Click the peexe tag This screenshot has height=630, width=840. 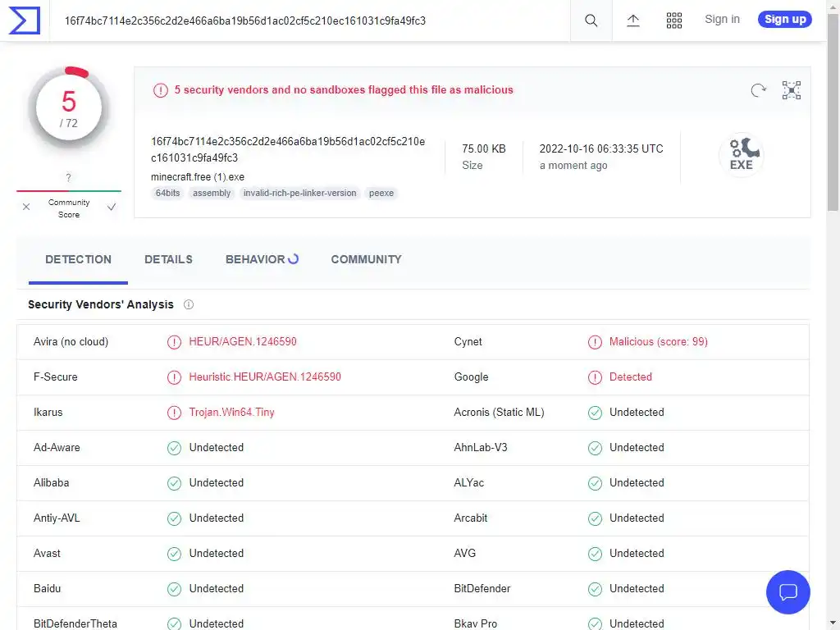click(381, 193)
